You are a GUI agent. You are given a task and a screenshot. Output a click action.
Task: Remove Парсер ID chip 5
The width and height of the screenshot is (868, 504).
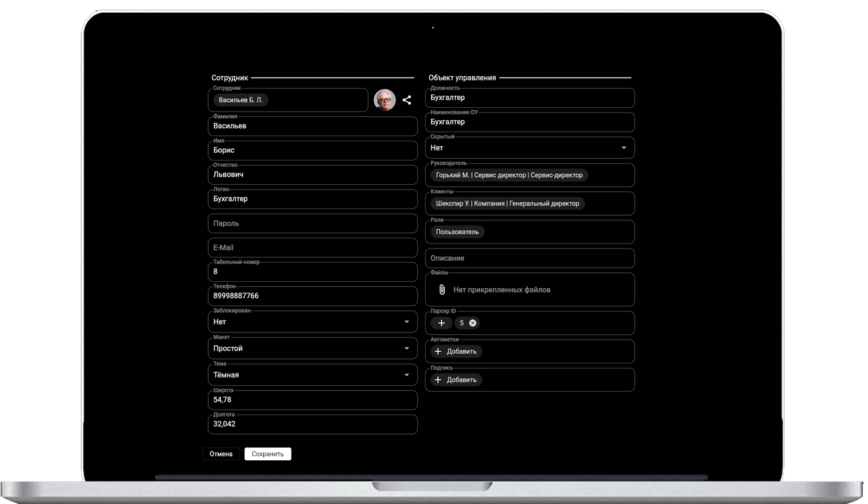473,323
